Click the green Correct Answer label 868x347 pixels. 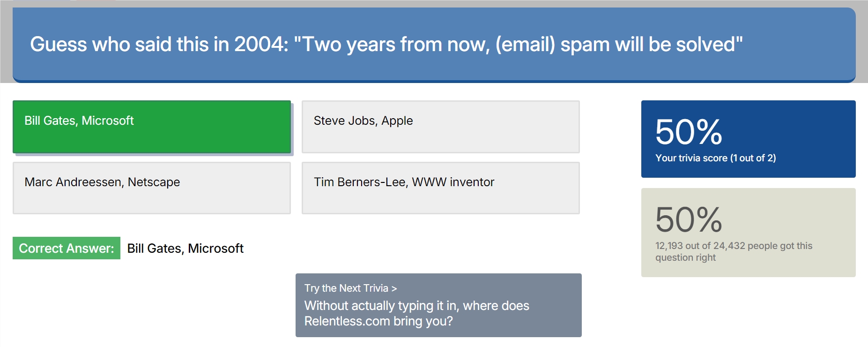coord(67,248)
